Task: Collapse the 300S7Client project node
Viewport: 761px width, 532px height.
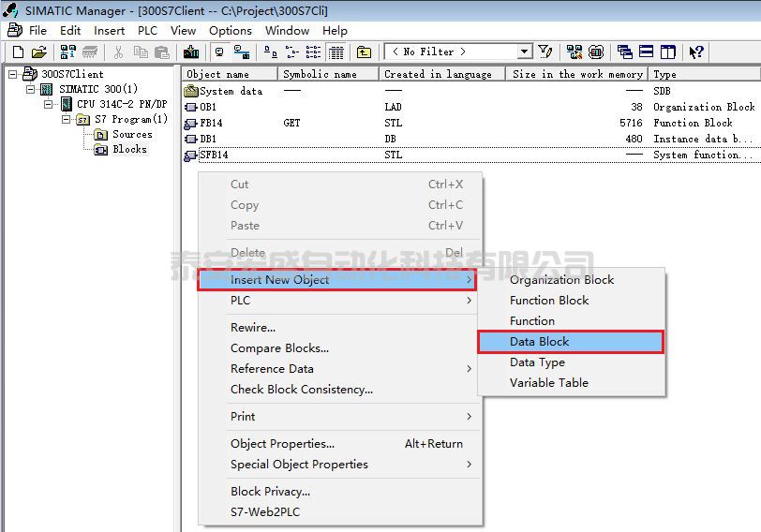Action: (12, 74)
